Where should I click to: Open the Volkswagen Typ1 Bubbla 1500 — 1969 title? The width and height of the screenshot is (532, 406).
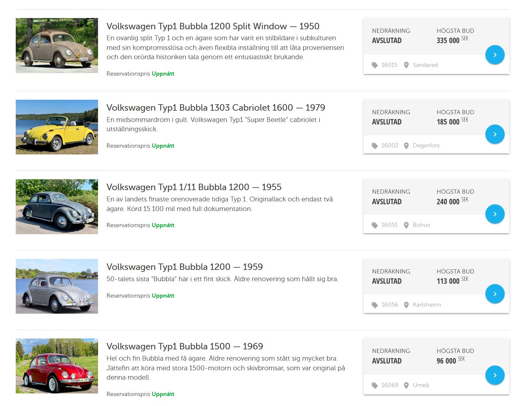click(x=185, y=346)
